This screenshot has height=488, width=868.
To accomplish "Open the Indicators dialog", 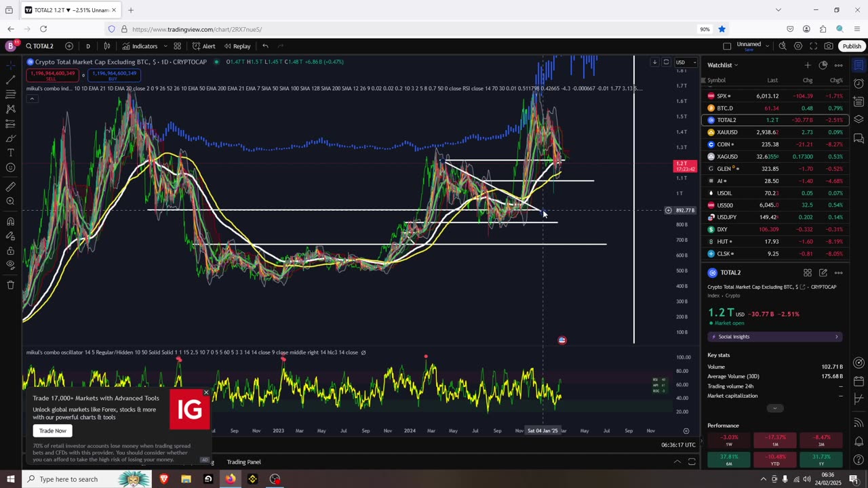I will coord(140,46).
